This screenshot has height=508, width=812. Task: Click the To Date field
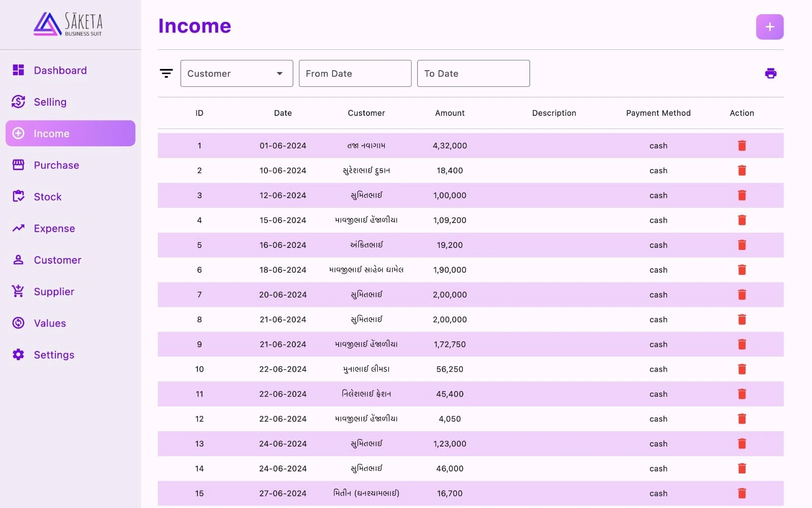pos(473,73)
